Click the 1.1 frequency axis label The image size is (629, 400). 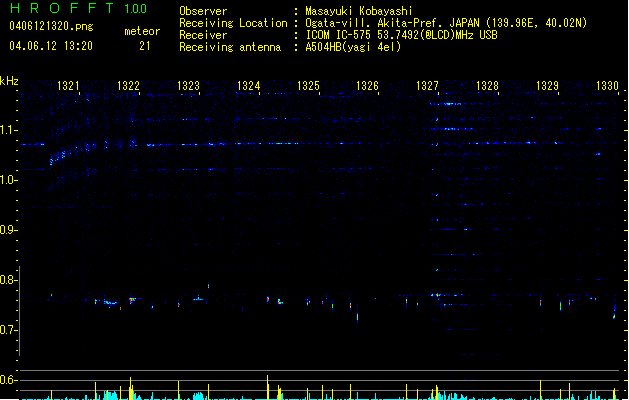tap(8, 130)
